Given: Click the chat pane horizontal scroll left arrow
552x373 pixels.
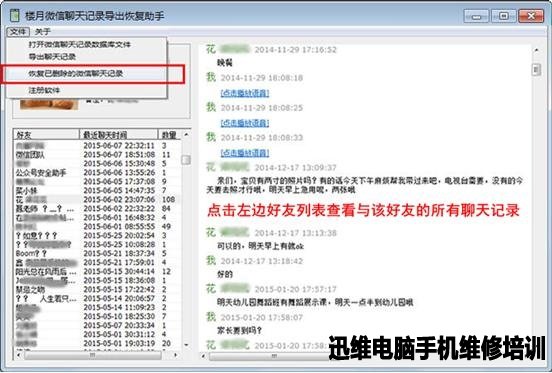Looking at the screenshot, I should point(203,356).
